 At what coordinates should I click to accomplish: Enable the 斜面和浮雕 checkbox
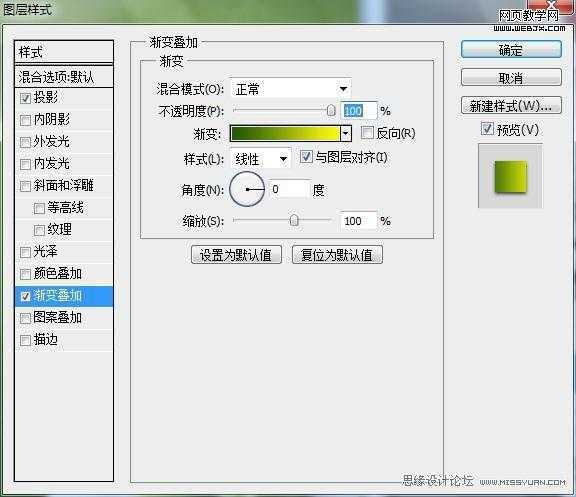pos(25,186)
